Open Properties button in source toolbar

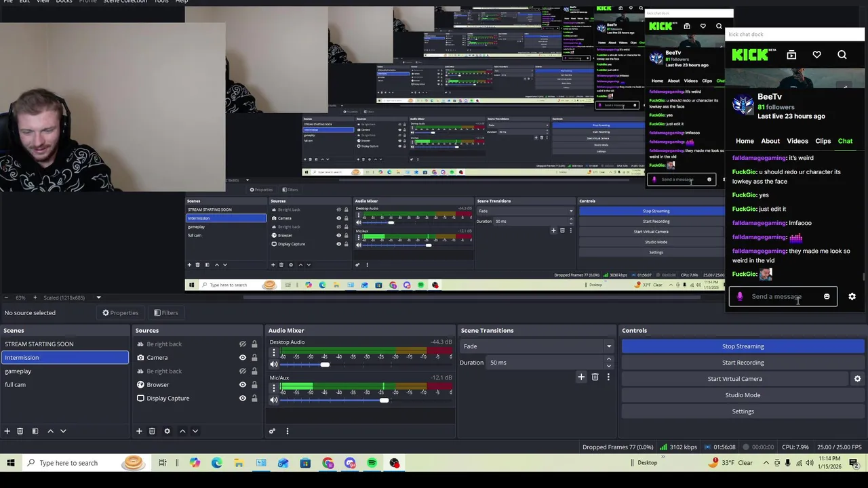[121, 313]
